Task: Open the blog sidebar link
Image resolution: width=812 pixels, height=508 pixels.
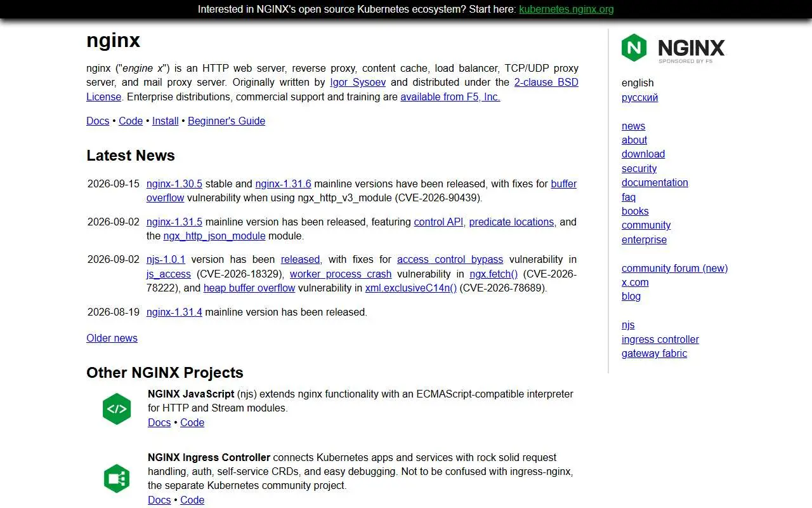Action: point(631,297)
